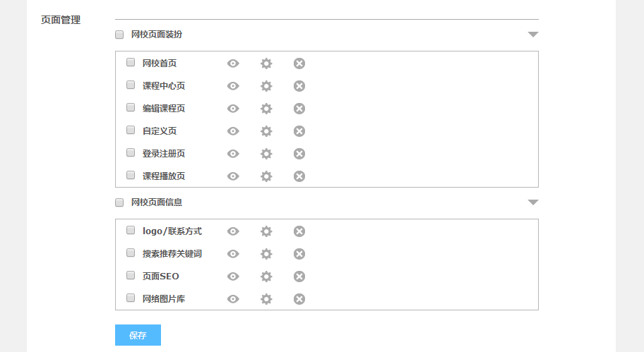Toggle visibility eye for 网络图片库
Viewport: 644px width, 352px height.
point(233,299)
